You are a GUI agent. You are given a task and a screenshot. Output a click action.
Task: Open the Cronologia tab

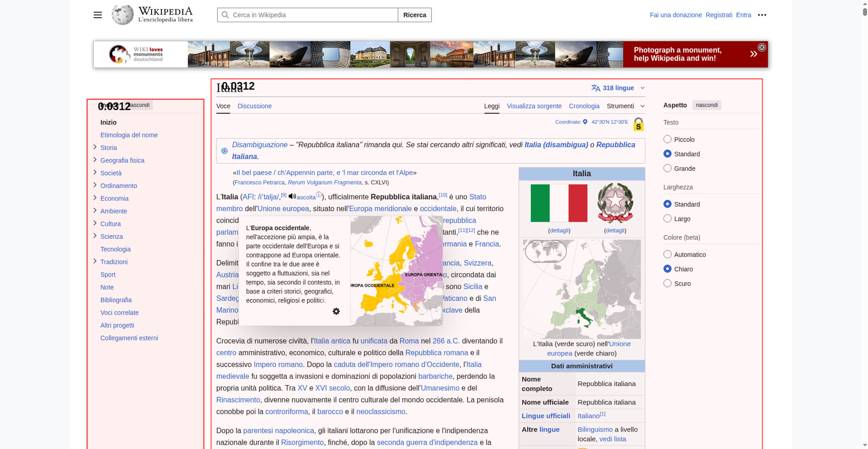[584, 106]
